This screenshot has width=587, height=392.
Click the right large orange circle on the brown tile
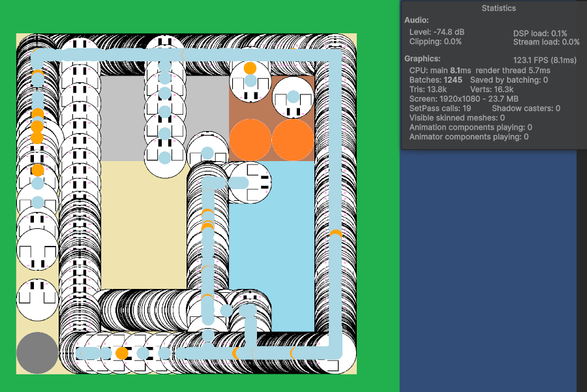[293, 140]
